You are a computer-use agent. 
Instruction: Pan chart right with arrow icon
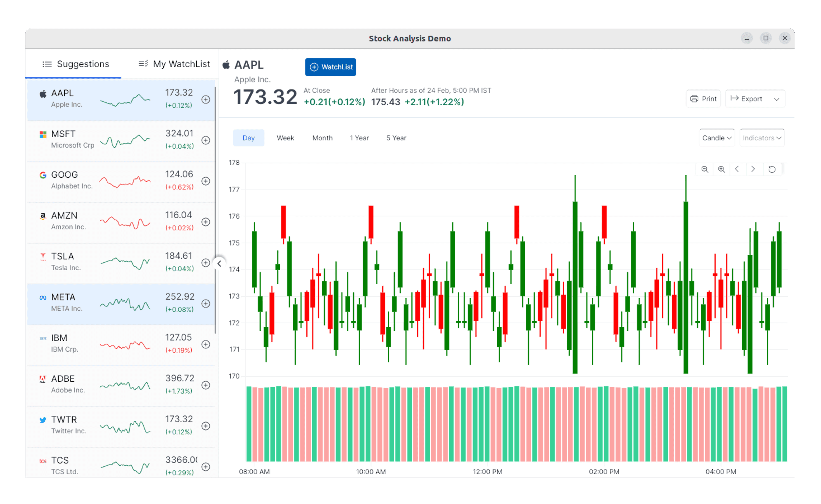pos(753,169)
